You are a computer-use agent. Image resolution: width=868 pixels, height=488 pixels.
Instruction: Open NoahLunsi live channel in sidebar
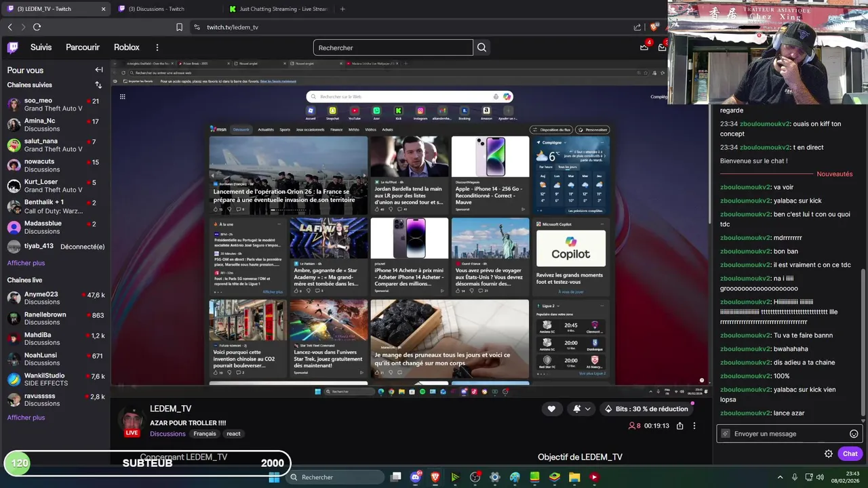(x=56, y=359)
